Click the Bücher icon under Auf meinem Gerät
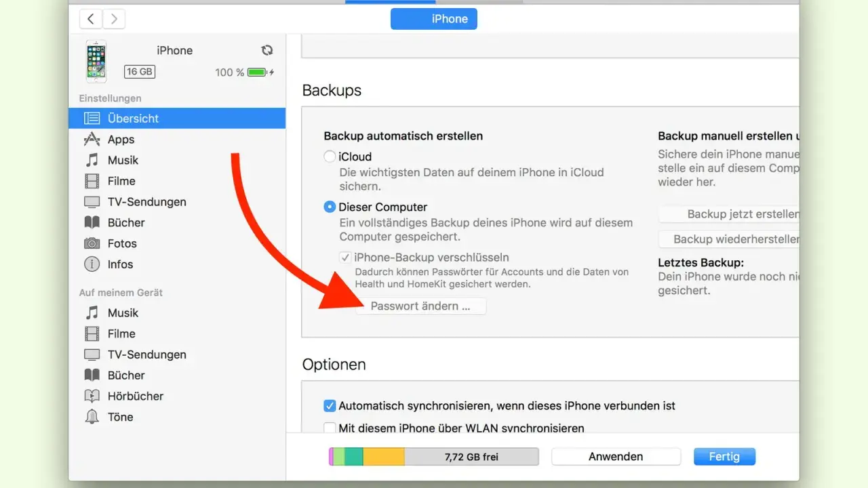868x488 pixels. pyautogui.click(x=92, y=375)
